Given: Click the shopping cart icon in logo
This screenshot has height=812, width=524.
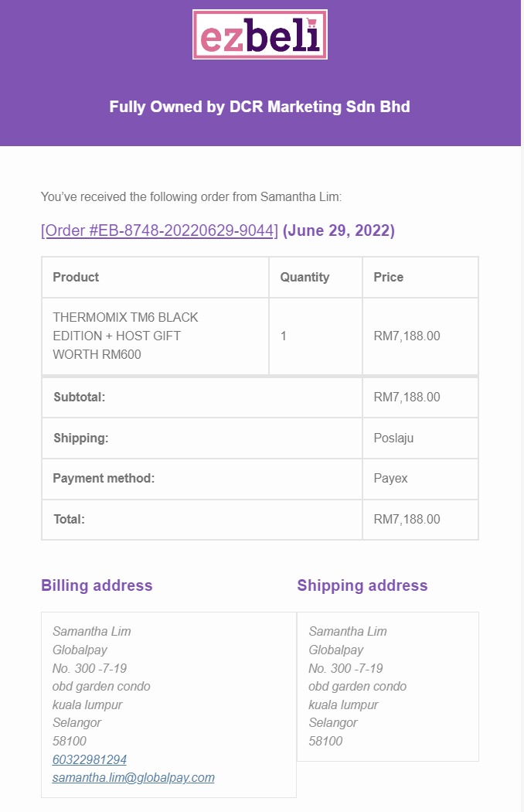Looking at the screenshot, I should pos(311,22).
